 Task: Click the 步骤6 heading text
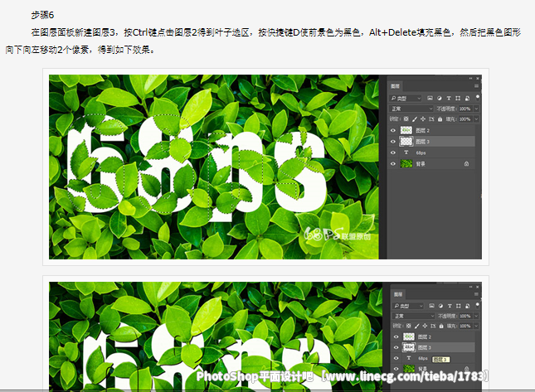(x=42, y=15)
